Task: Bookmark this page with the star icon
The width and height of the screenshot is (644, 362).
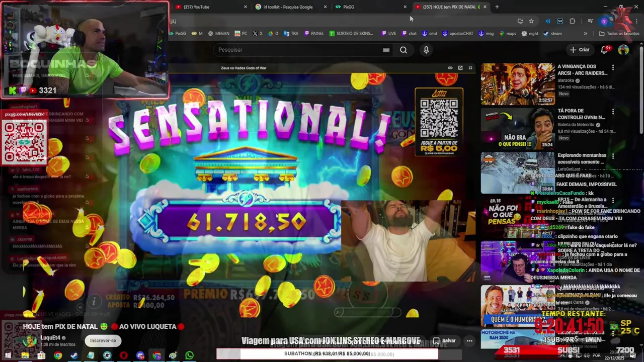Action: [531, 21]
